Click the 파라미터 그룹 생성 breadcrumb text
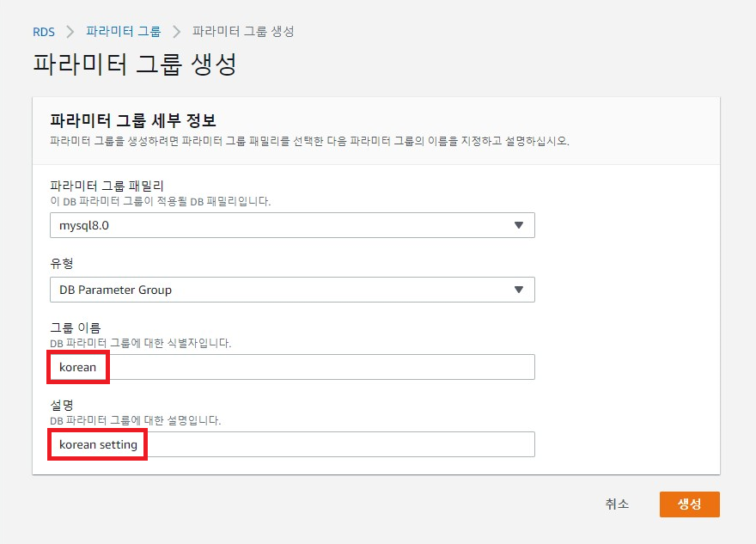Image resolution: width=756 pixels, height=544 pixels. coord(243,31)
